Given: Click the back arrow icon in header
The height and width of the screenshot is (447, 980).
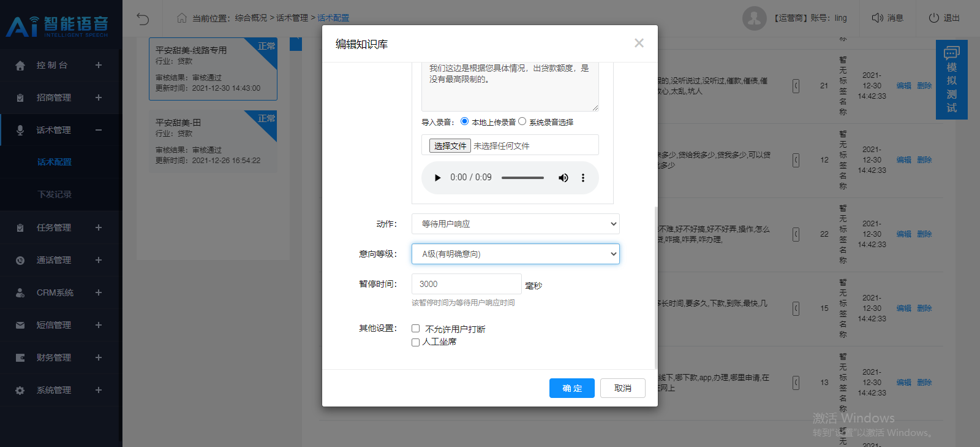Looking at the screenshot, I should point(143,18).
